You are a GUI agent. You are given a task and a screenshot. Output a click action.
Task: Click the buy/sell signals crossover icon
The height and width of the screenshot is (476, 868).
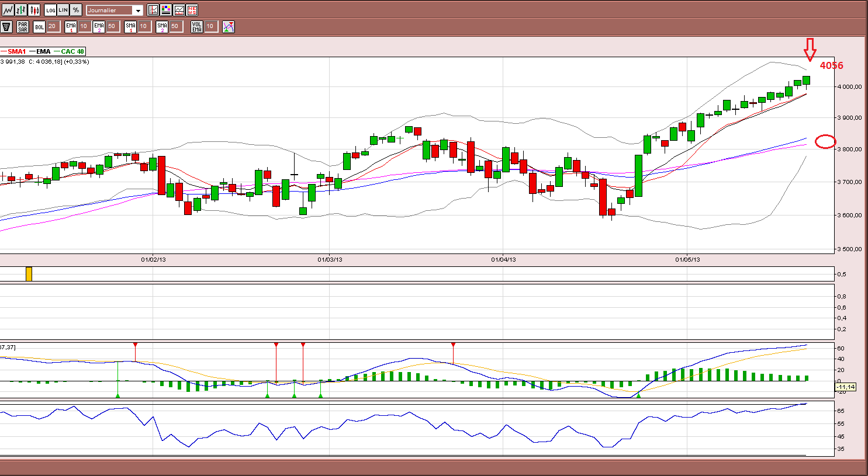pyautogui.click(x=229, y=27)
